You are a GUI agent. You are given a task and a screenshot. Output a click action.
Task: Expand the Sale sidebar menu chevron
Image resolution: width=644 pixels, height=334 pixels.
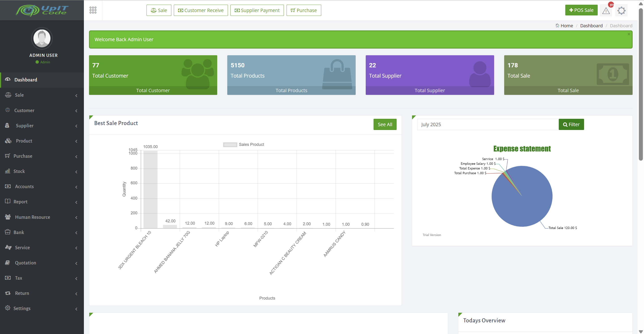tap(76, 96)
